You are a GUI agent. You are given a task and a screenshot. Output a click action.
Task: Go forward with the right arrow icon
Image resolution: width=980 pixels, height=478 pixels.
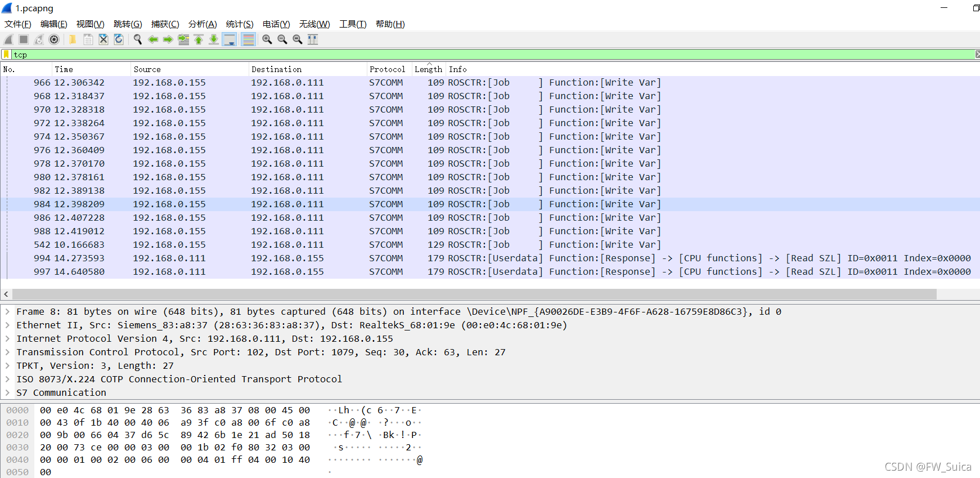[x=168, y=39]
